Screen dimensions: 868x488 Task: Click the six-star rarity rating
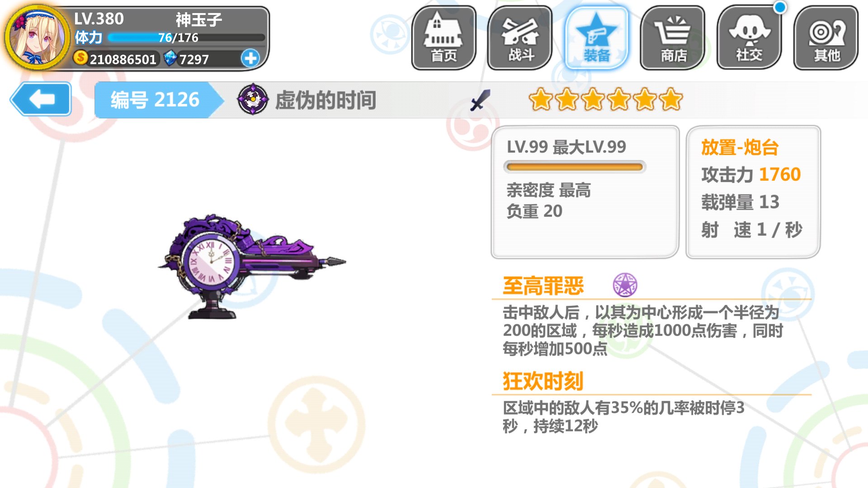point(606,100)
